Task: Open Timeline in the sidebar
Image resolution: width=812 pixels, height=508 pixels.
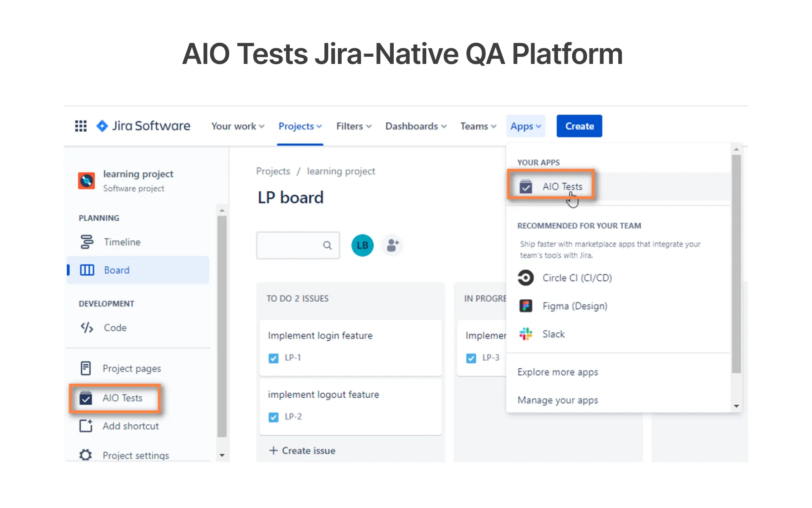Action: [x=138, y=242]
